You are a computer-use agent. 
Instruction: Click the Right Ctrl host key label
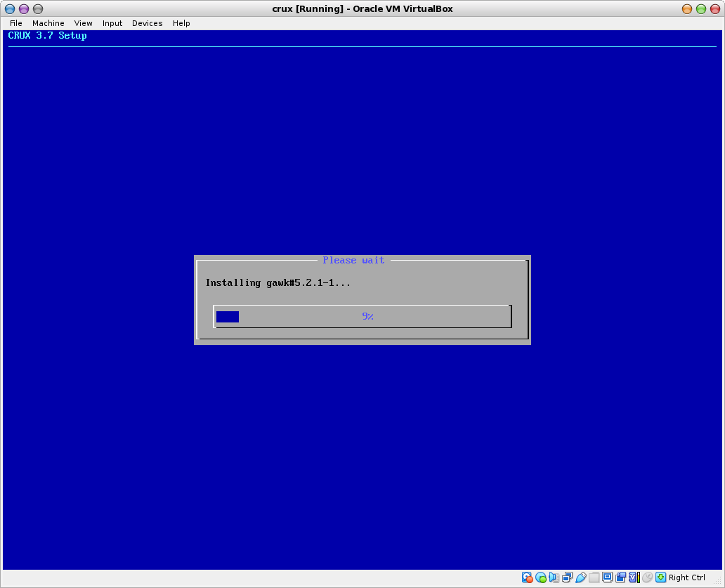click(686, 577)
